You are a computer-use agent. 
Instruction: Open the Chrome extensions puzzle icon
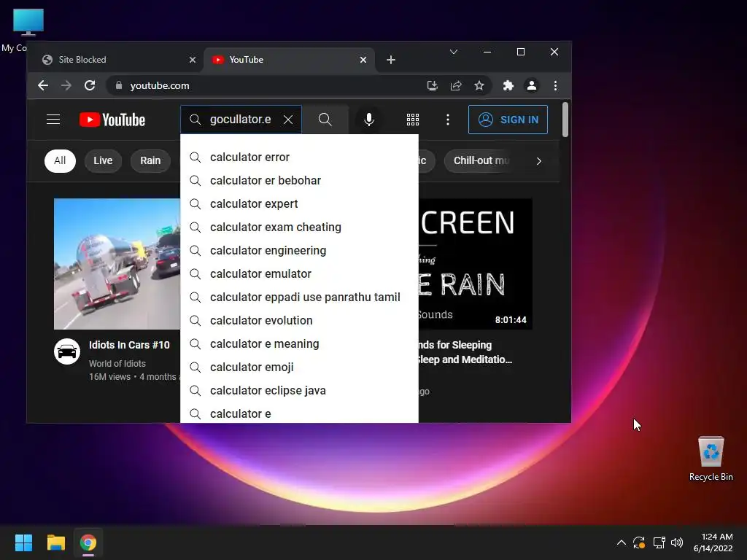click(x=508, y=86)
